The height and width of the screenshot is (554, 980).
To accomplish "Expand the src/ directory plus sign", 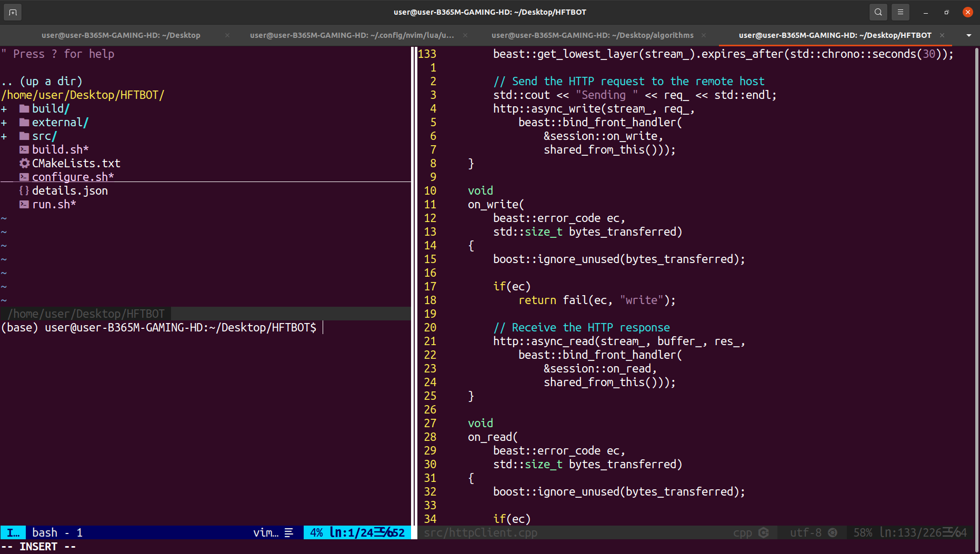I will click(x=4, y=136).
